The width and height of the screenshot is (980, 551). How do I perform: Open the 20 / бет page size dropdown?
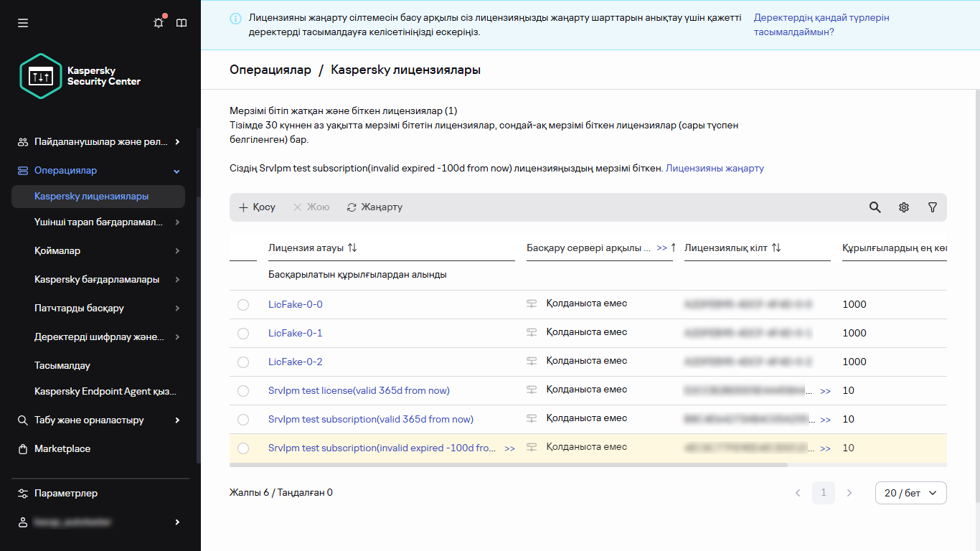pyautogui.click(x=910, y=493)
